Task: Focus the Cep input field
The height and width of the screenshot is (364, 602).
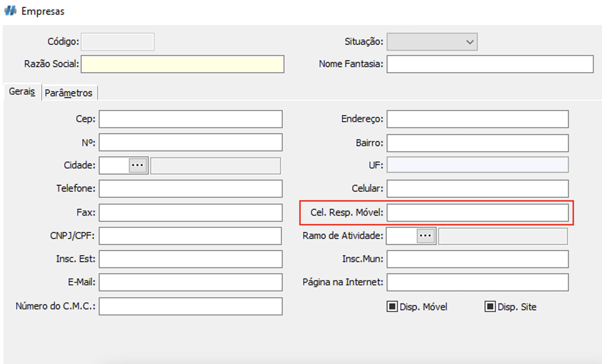Action: click(190, 119)
